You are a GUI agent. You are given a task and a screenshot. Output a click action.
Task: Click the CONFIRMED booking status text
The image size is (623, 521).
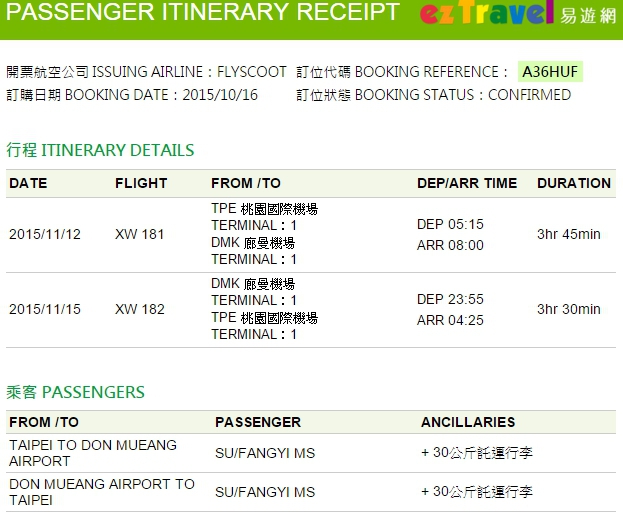coord(529,95)
